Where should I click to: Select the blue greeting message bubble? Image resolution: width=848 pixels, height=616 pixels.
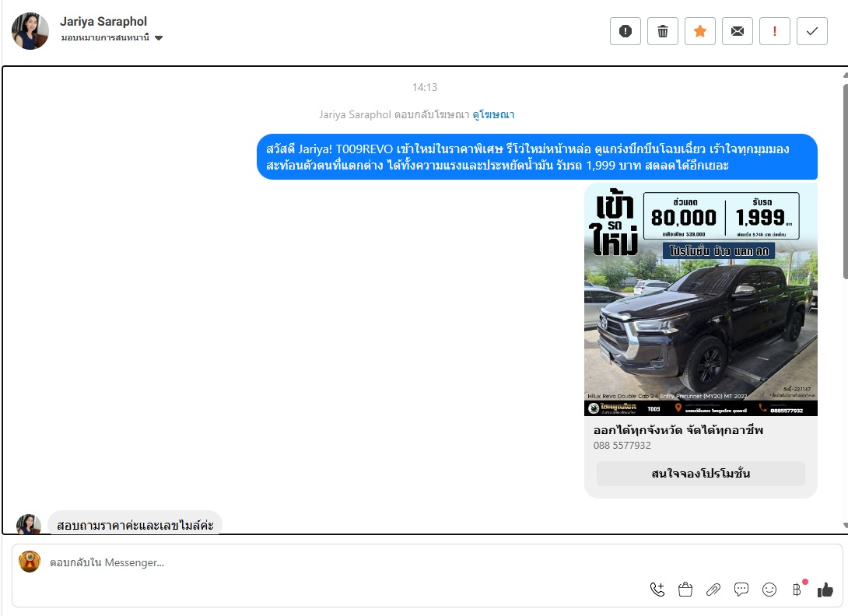[537, 157]
